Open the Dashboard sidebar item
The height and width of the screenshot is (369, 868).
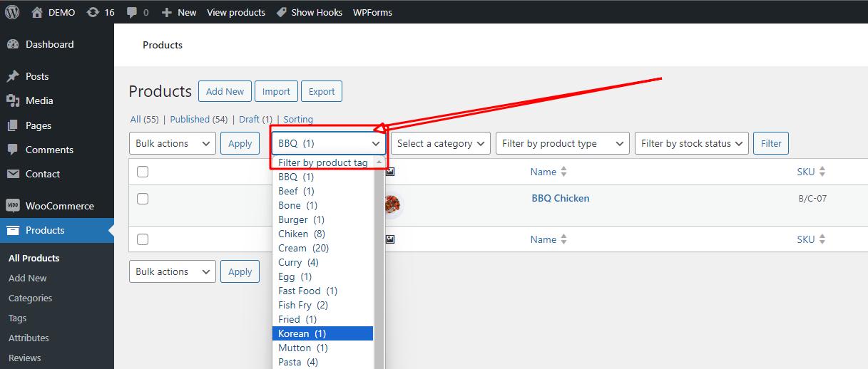click(49, 44)
